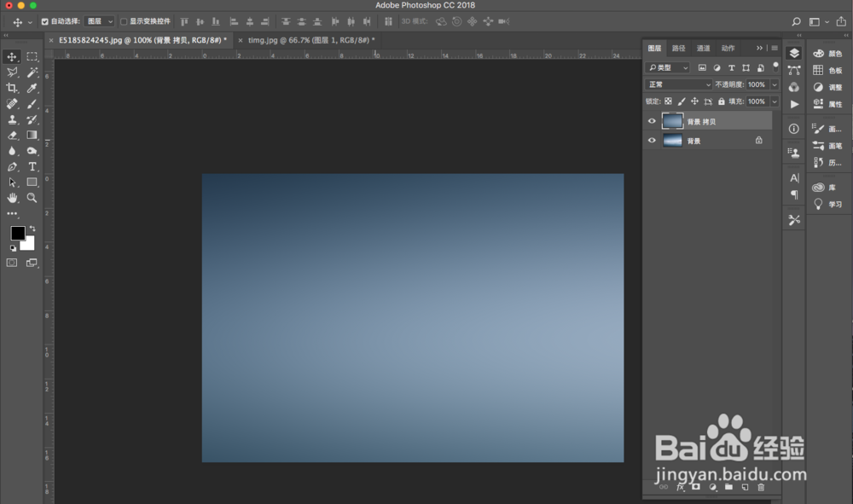Uncheck the 自动选择 checkbox

(45, 22)
